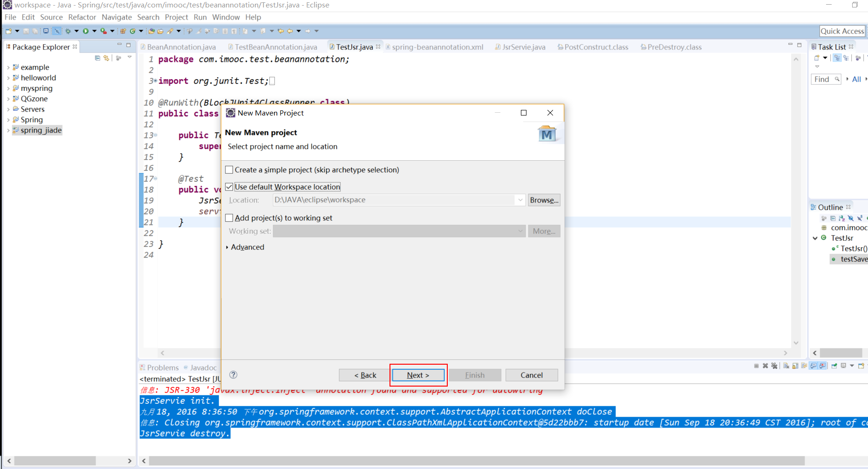Click Scroll Lock icon in Console
The width and height of the screenshot is (868, 469).
pos(795,366)
